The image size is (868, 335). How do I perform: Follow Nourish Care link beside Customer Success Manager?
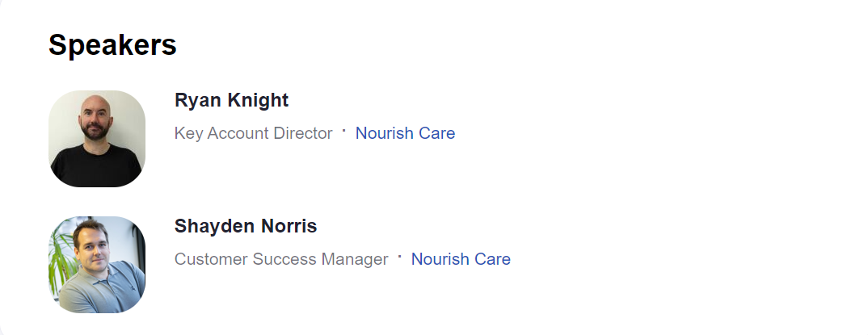461,259
